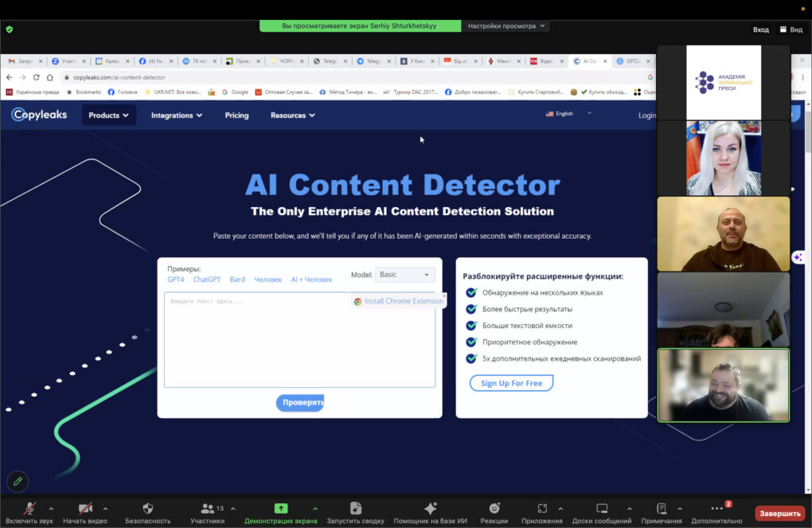812x528 pixels.
Task: Switch to the Facebook browser tab
Action: (155, 61)
